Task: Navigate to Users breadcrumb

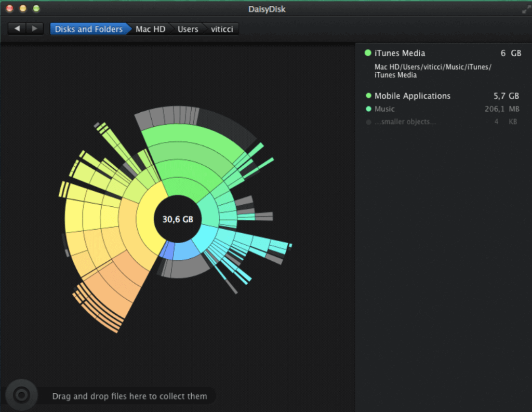Action: [188, 29]
